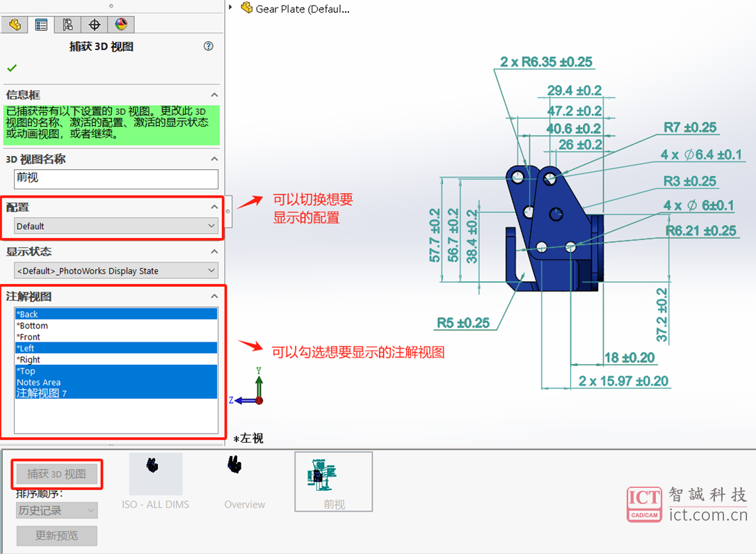This screenshot has height=554, width=756.
Task: Click the help question mark icon
Action: [x=208, y=46]
